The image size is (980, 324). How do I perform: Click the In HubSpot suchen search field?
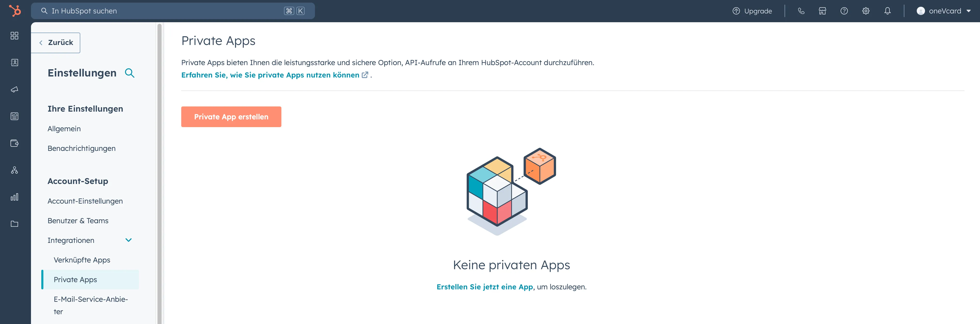(173, 11)
